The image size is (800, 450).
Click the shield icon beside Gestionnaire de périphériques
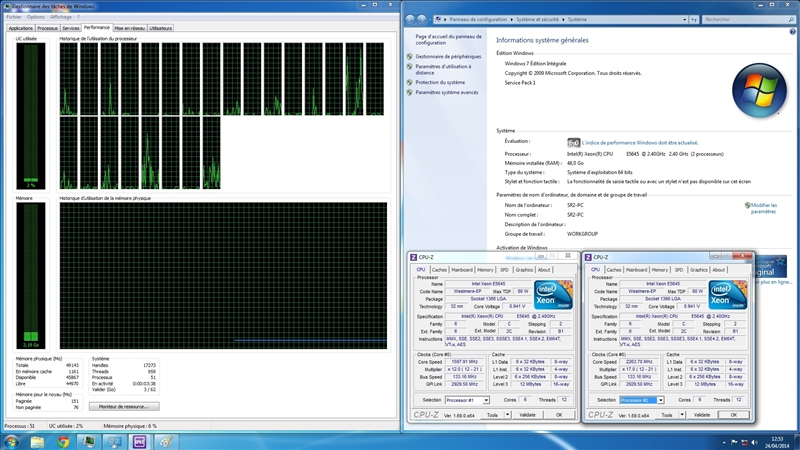(x=410, y=57)
